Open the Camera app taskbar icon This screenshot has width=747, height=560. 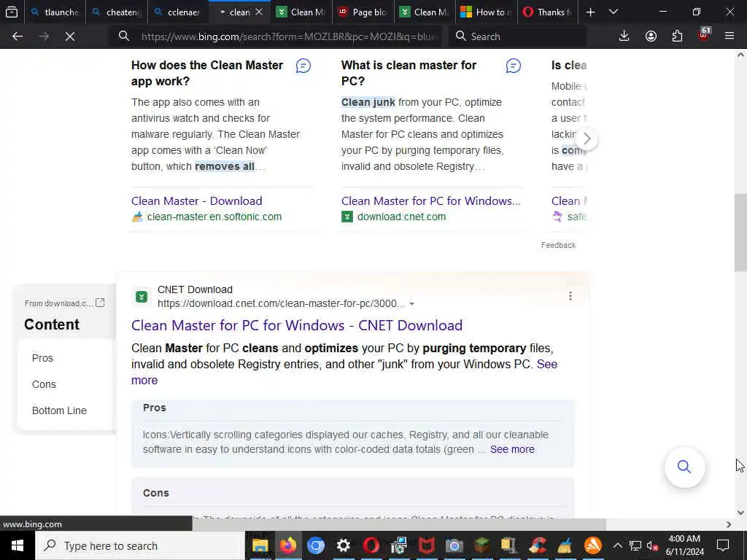click(x=454, y=545)
